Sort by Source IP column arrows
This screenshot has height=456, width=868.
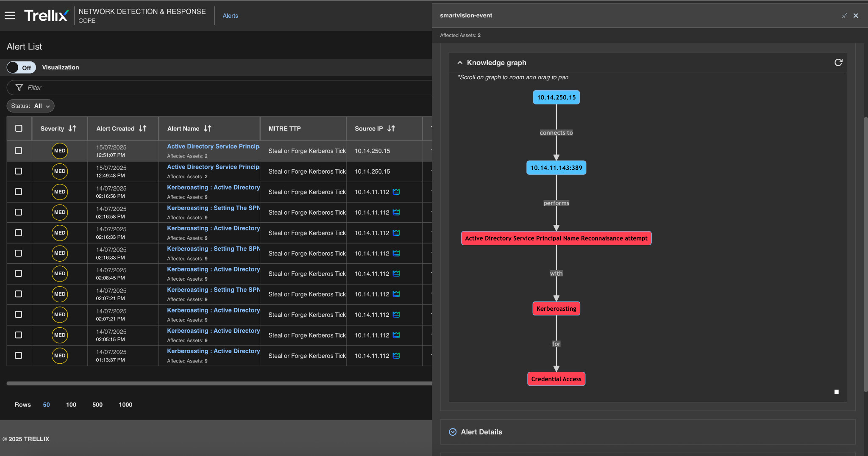click(x=391, y=129)
